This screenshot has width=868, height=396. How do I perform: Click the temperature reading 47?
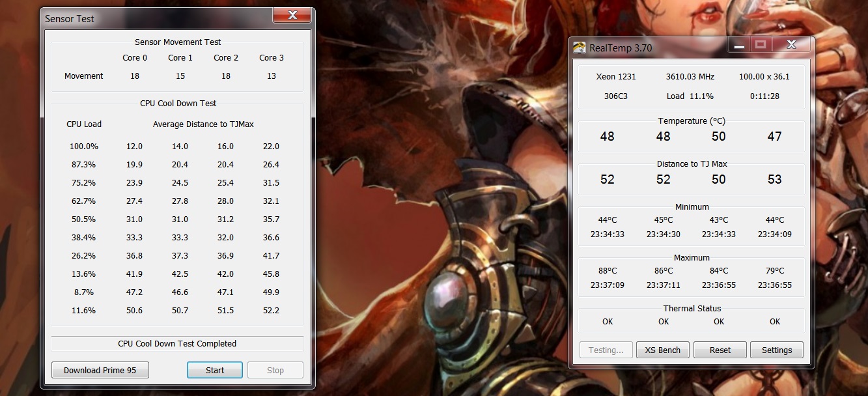click(774, 136)
